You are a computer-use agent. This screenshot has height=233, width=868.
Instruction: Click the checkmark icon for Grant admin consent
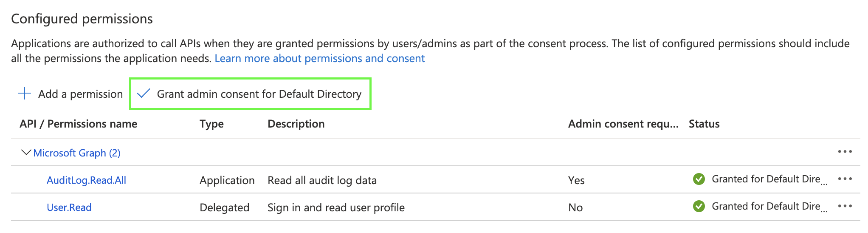pyautogui.click(x=144, y=94)
